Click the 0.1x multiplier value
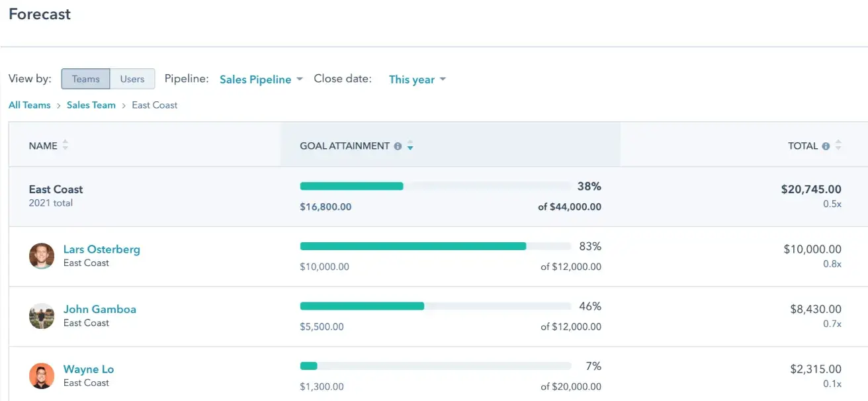The image size is (868, 401). [x=832, y=384]
